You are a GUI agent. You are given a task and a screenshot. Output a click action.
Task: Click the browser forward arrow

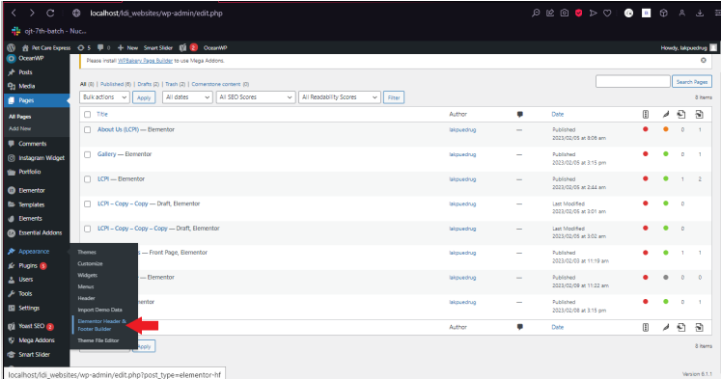(x=32, y=13)
